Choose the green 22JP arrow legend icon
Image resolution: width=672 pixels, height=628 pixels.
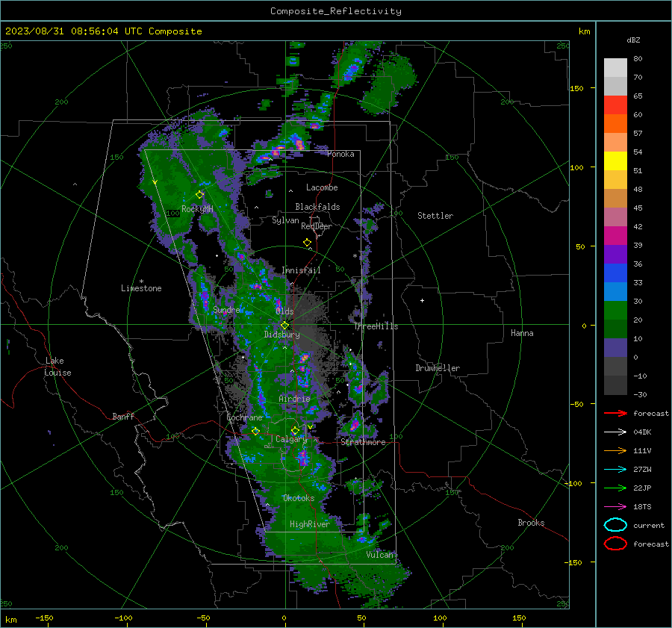pyautogui.click(x=615, y=488)
